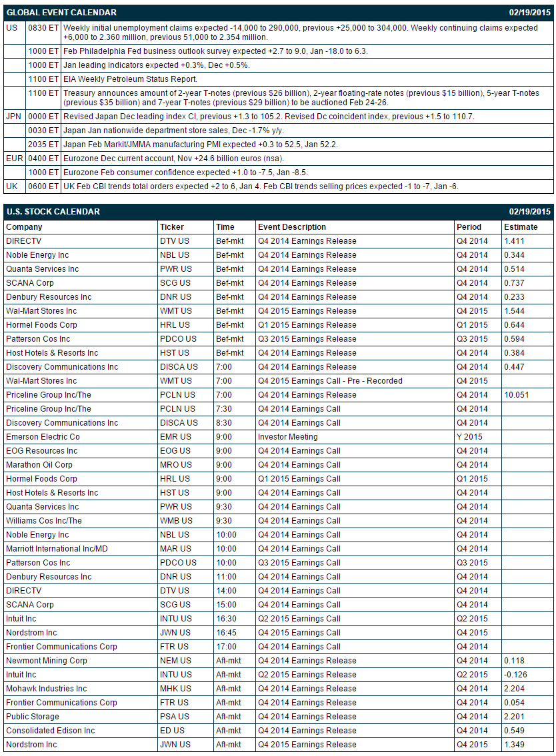Click Priceline Group estimate 10.051

[517, 395]
